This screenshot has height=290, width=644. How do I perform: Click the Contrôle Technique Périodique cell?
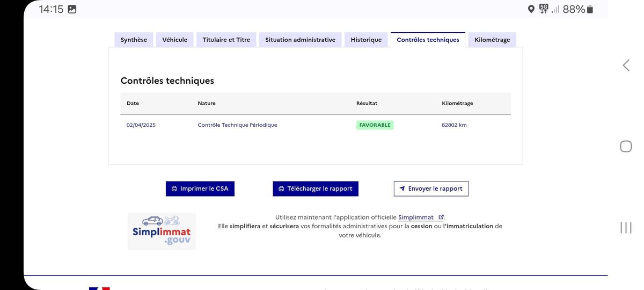tap(237, 125)
